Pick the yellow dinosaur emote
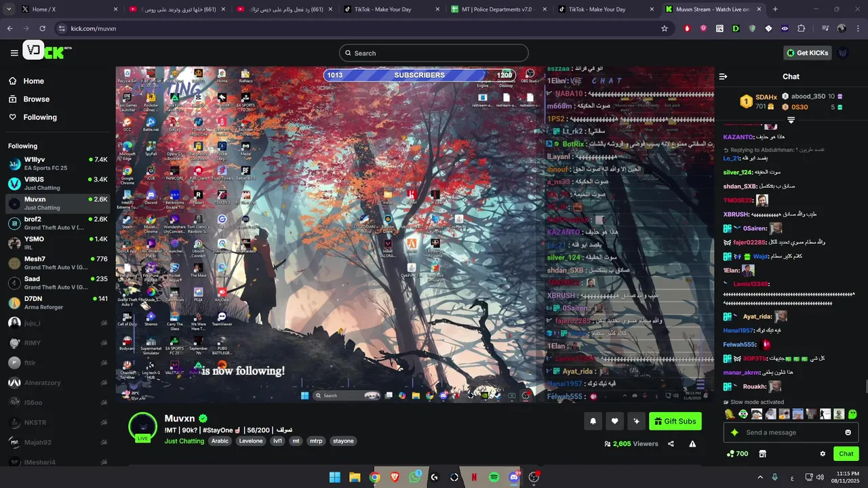Screen dimensions: 868x488 730,414
